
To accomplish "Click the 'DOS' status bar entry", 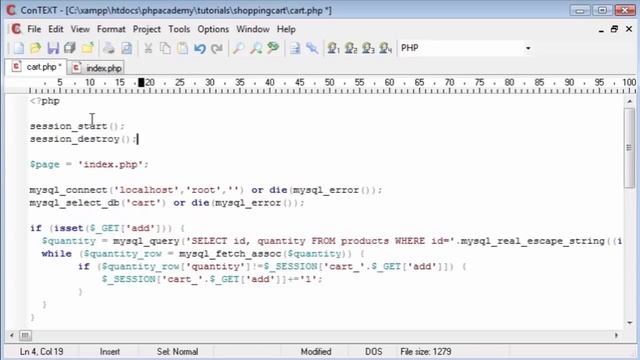I will pyautogui.click(x=373, y=351).
